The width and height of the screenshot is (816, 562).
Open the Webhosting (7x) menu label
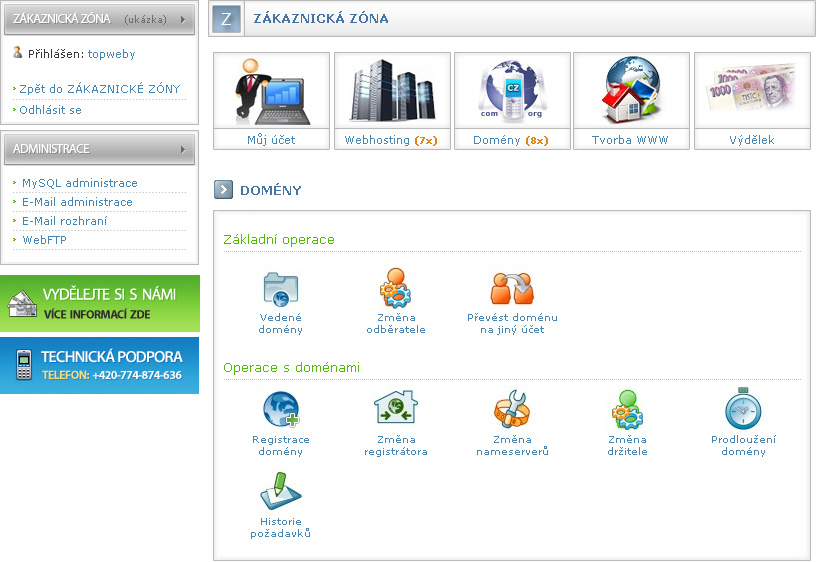click(391, 140)
